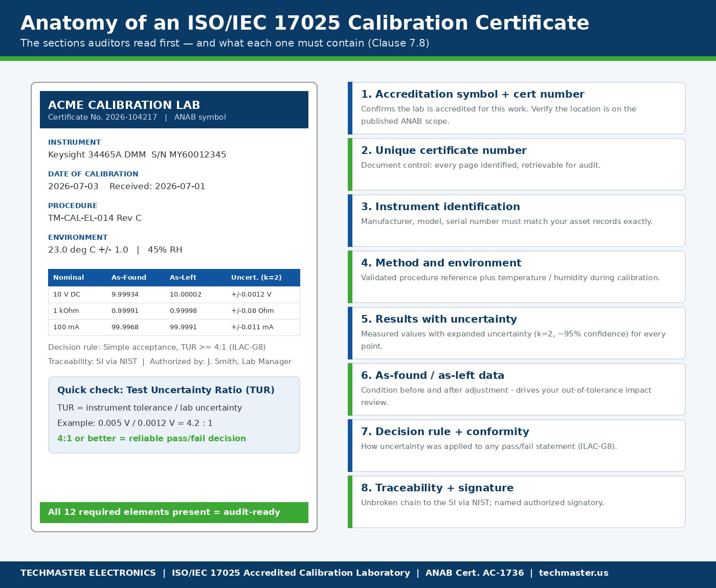Click the '100 mA' nominal cell
Image resolution: width=716 pixels, height=588 pixels.
(66, 327)
